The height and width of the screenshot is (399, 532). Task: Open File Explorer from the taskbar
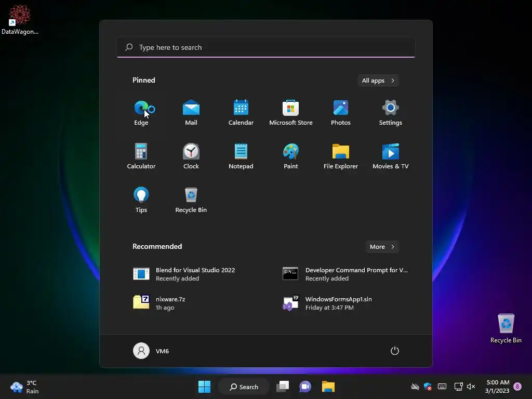[328, 387]
